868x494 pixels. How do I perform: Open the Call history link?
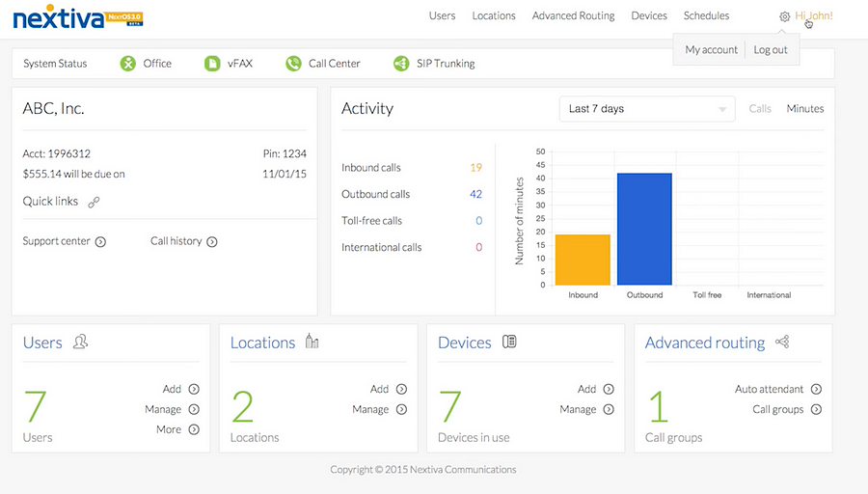pos(176,241)
